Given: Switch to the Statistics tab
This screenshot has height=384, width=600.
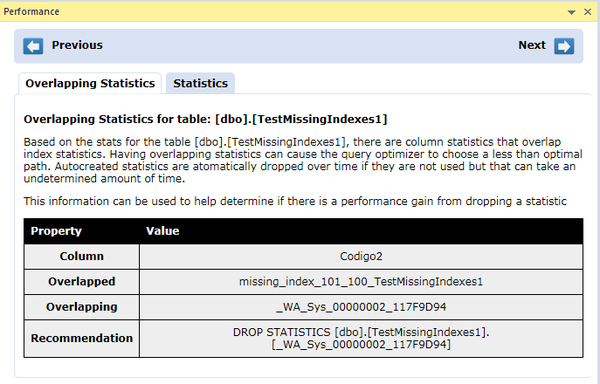Looking at the screenshot, I should [201, 83].
